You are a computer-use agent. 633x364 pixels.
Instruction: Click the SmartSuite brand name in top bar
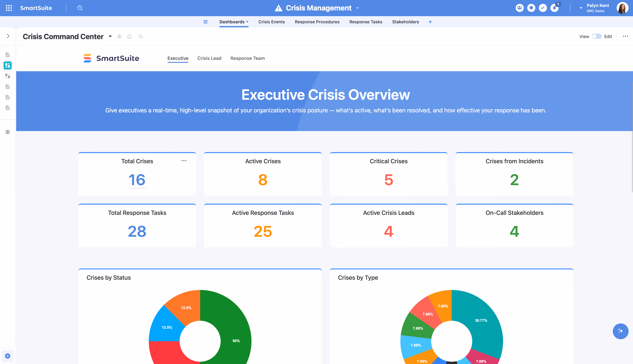click(36, 8)
